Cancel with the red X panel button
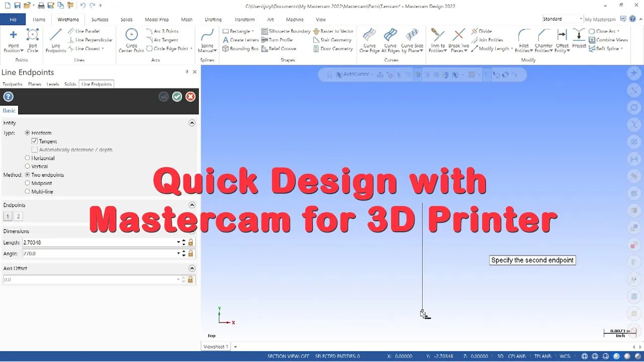The image size is (644, 362). pyautogui.click(x=190, y=97)
